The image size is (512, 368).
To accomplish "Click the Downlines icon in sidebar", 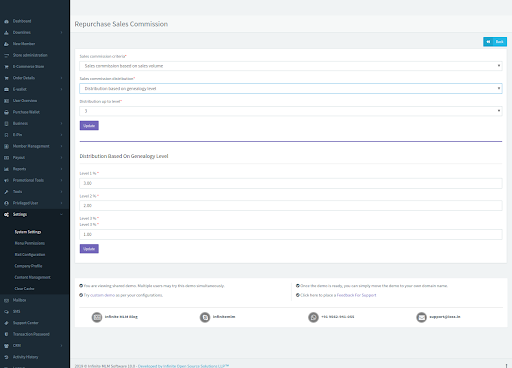I will (6, 33).
